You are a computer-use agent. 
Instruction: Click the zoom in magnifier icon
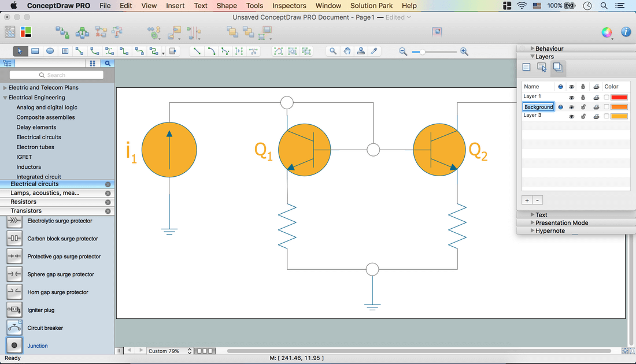[464, 52]
